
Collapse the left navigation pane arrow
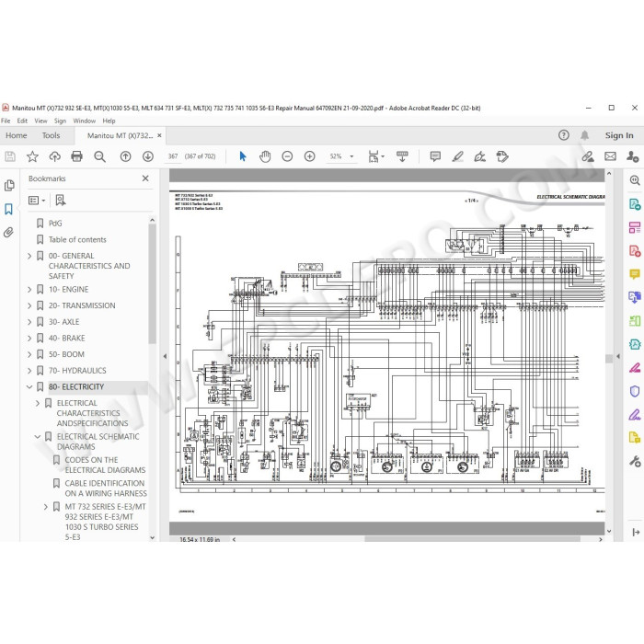click(165, 356)
